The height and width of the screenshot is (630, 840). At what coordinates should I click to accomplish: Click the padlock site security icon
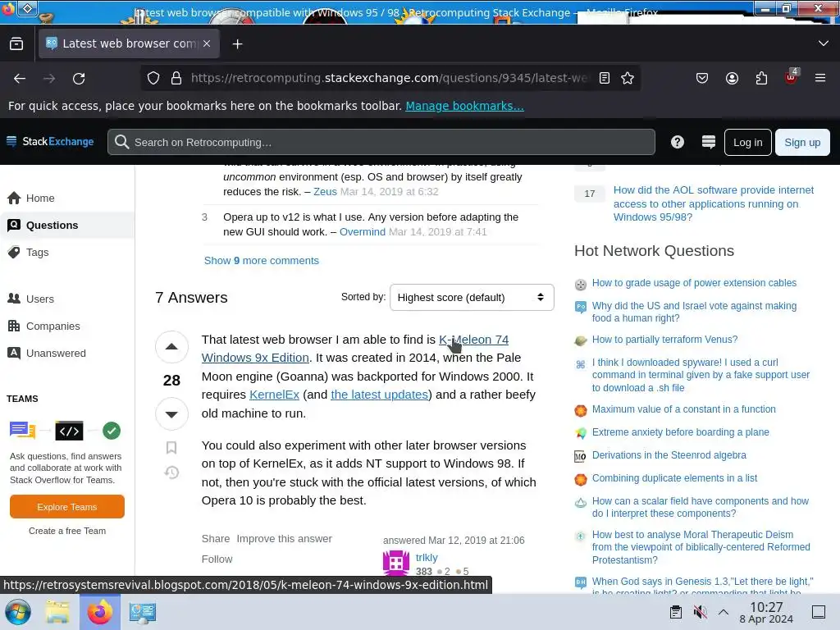pyautogui.click(x=176, y=78)
